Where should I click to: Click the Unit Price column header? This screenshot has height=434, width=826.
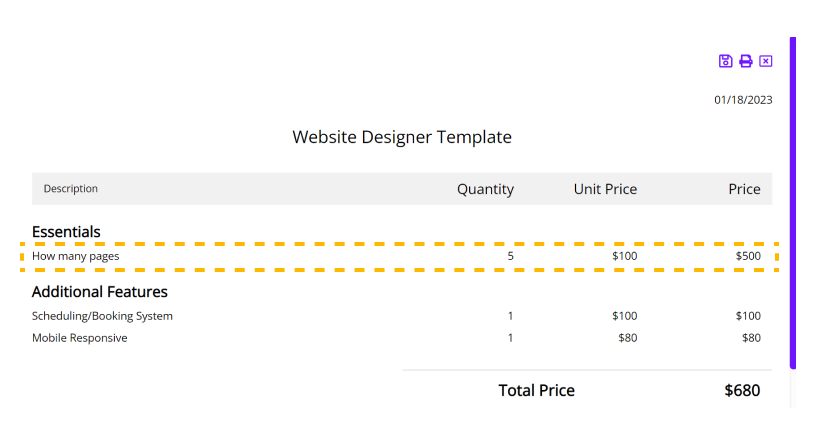[605, 189]
